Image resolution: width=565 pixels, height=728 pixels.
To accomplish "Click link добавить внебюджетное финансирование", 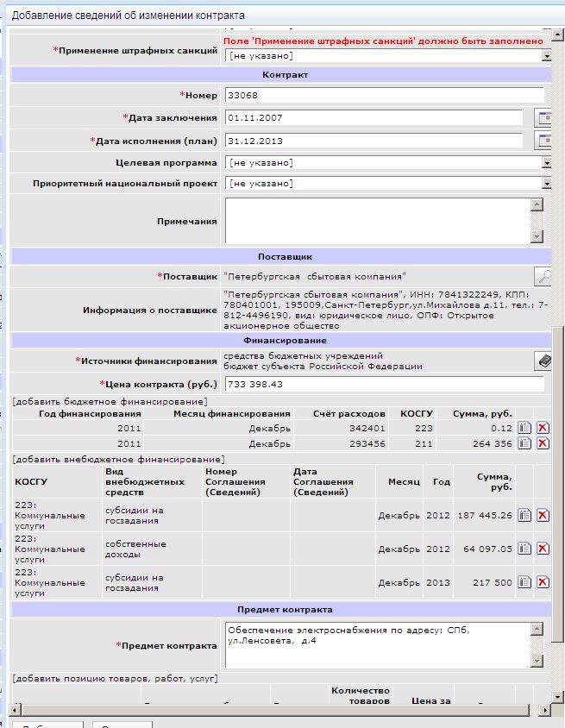I will (118, 459).
